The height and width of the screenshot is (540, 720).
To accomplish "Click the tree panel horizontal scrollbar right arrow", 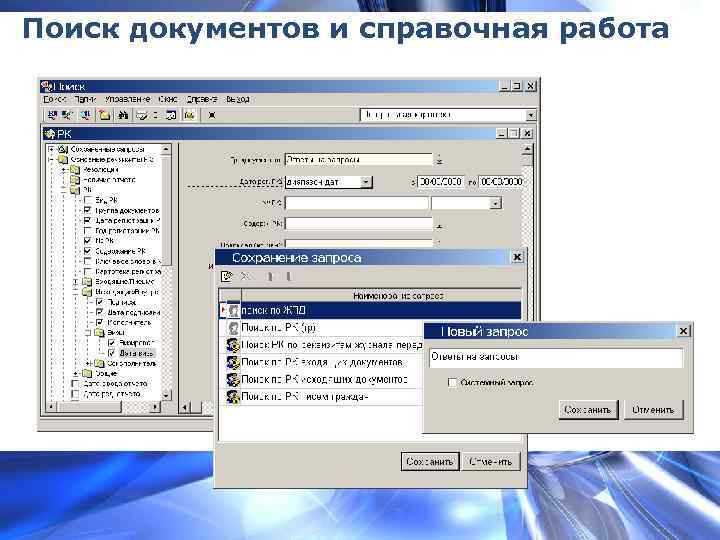I will [x=155, y=407].
